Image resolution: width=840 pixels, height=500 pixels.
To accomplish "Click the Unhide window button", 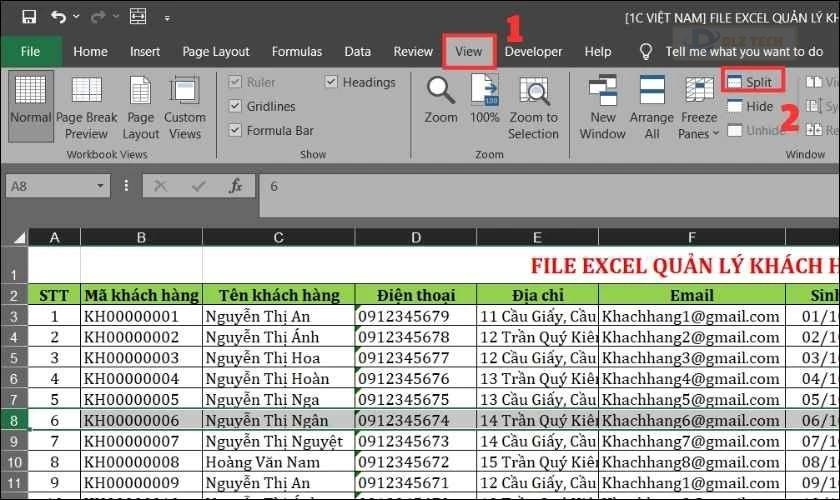I will 754,130.
